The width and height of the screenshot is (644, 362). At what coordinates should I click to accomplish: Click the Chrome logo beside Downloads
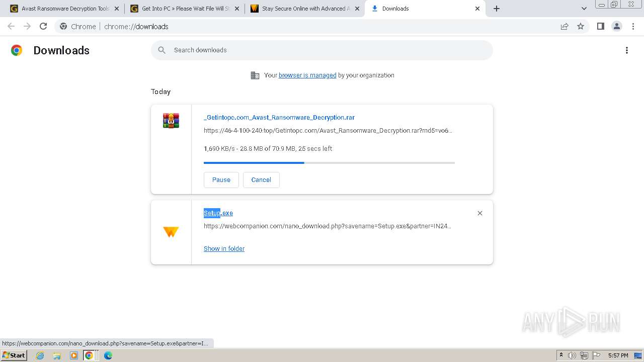pyautogui.click(x=17, y=50)
